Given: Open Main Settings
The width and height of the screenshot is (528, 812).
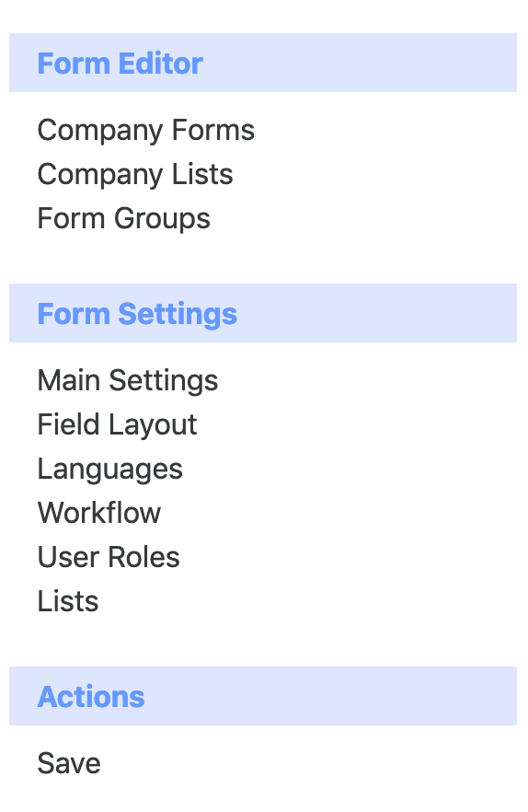Looking at the screenshot, I should pyautogui.click(x=127, y=380).
